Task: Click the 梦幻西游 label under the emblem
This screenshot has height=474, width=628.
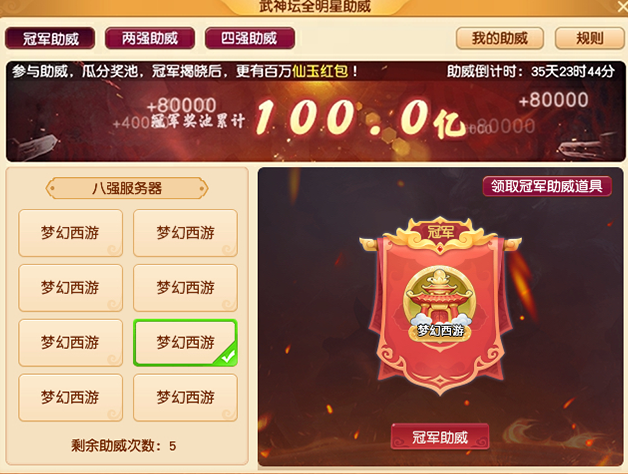Action: (440, 331)
